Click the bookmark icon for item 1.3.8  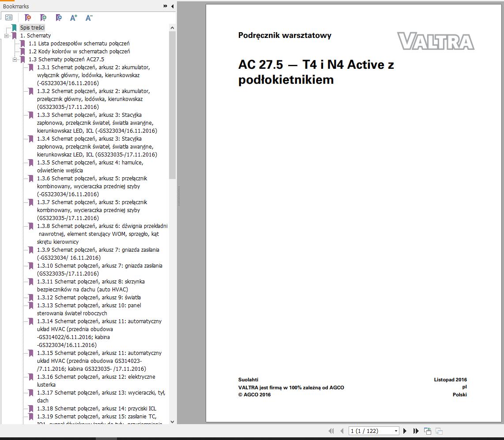pos(31,226)
